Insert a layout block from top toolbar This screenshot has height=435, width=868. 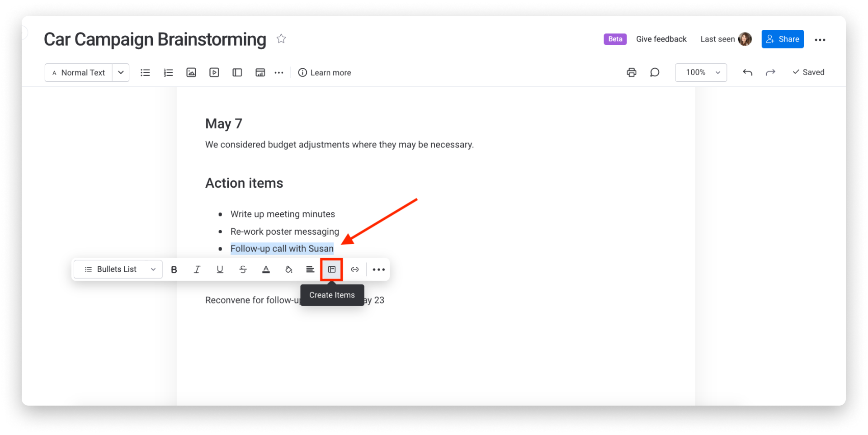(237, 72)
